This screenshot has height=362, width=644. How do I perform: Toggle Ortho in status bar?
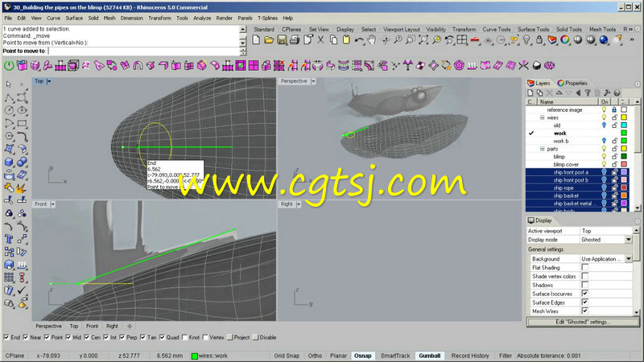pos(315,356)
